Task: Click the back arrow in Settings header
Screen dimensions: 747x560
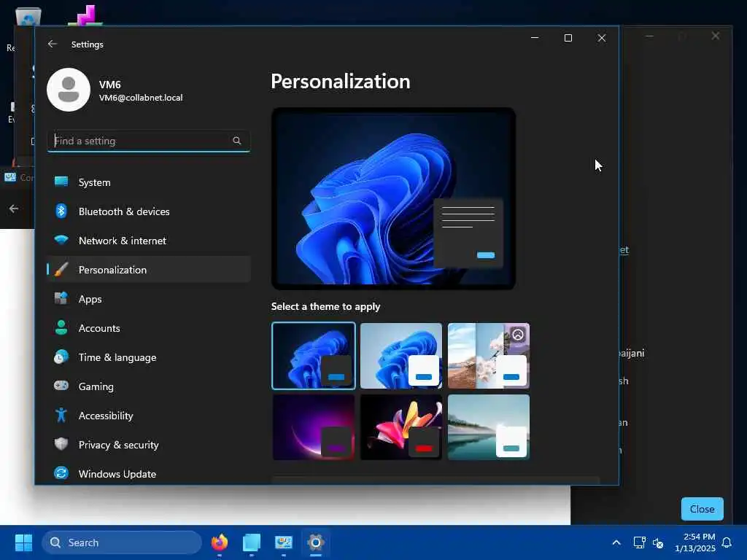Action: tap(53, 44)
